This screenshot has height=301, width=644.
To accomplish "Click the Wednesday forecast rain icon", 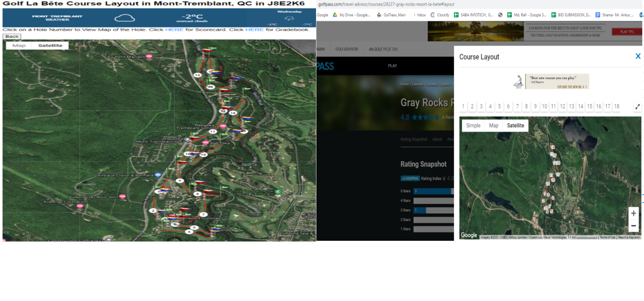I will 289,18.
